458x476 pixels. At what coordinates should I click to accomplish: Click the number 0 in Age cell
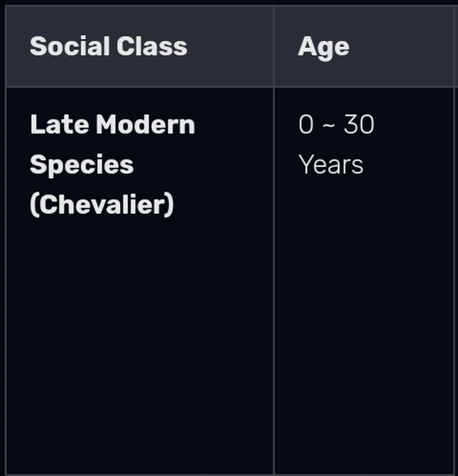click(306, 124)
